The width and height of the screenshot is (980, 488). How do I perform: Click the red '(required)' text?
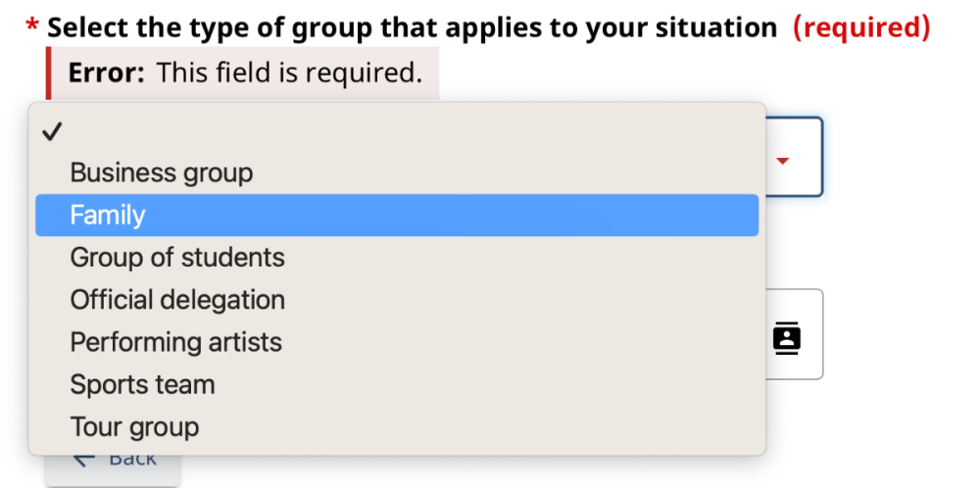click(x=860, y=26)
